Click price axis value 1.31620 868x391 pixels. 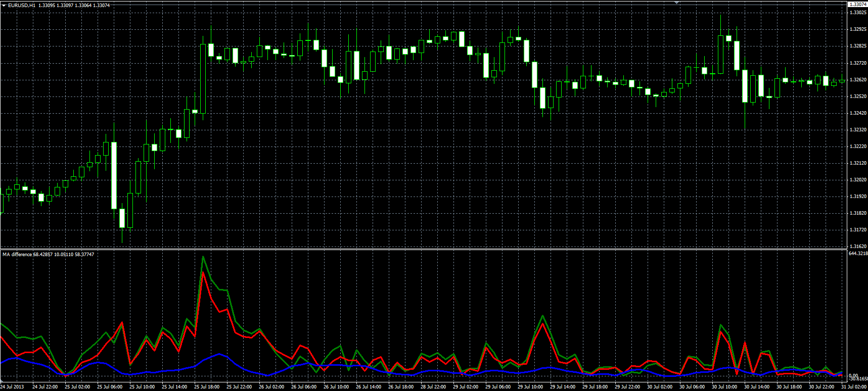[858, 247]
